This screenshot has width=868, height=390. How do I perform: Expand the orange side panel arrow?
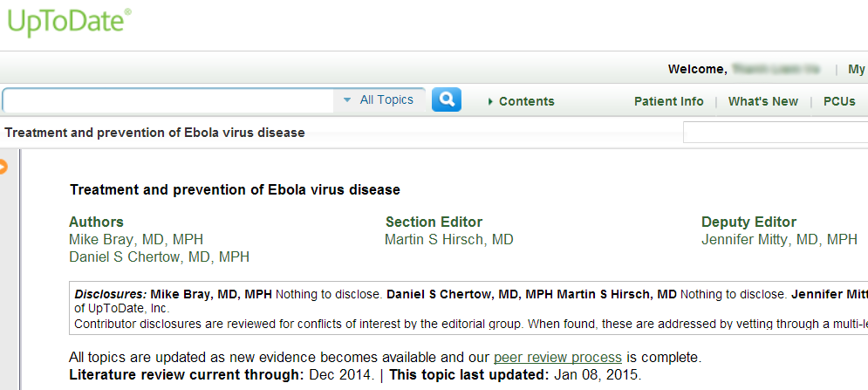pos(3,167)
